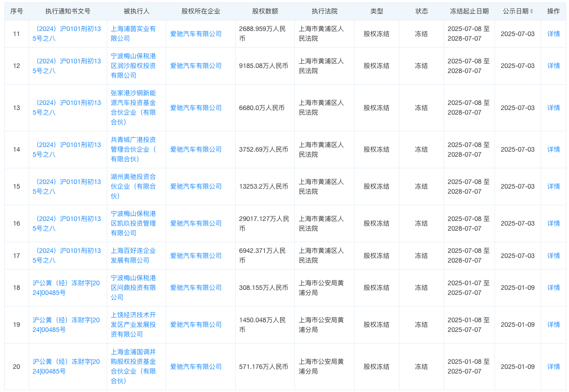Open 详情 for row 16

pyautogui.click(x=553, y=223)
